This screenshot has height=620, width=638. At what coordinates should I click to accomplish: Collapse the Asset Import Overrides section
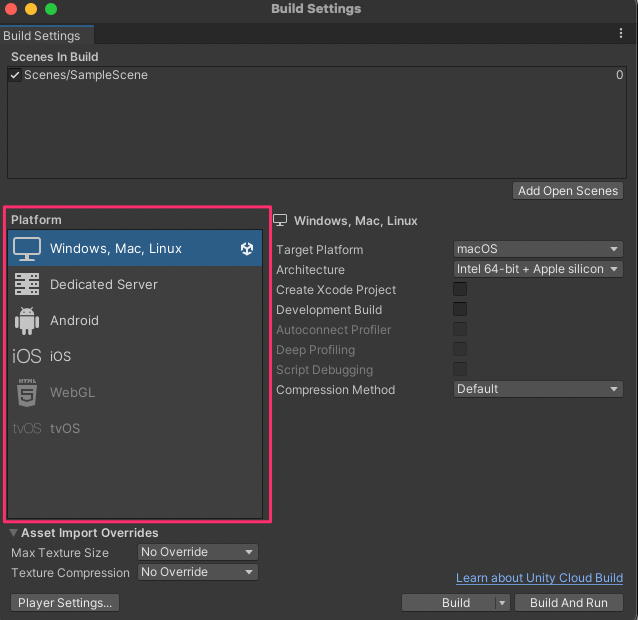point(13,533)
